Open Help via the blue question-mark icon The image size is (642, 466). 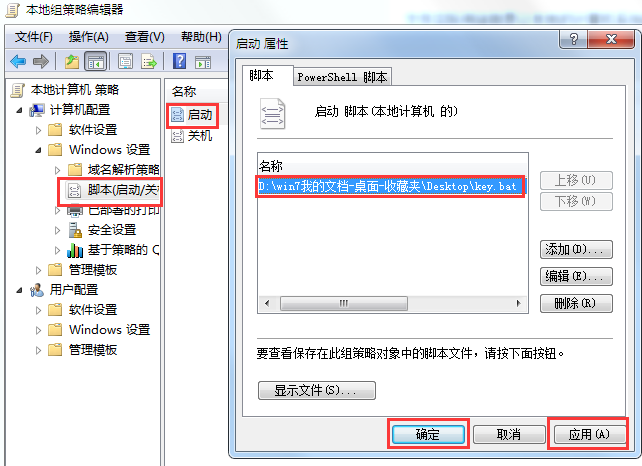179,61
